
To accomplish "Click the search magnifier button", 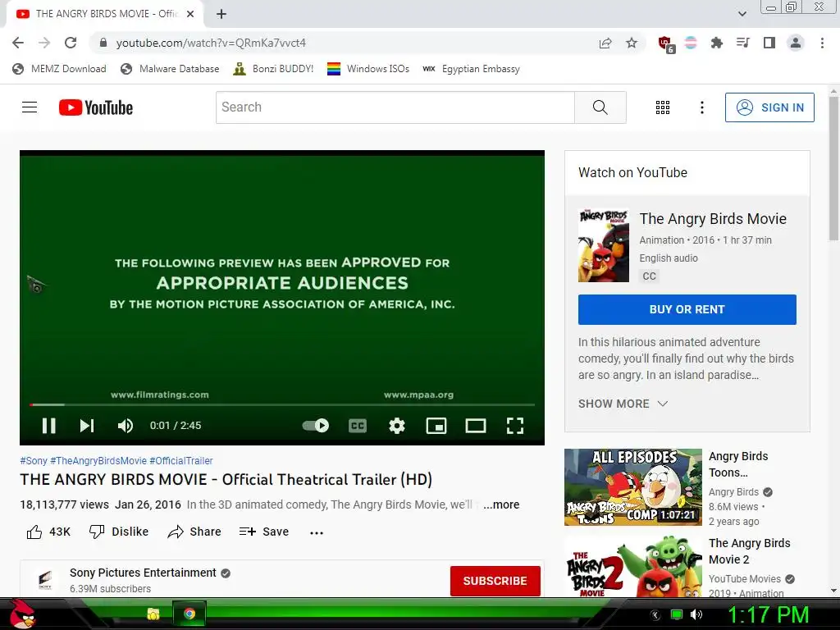I will tap(600, 107).
